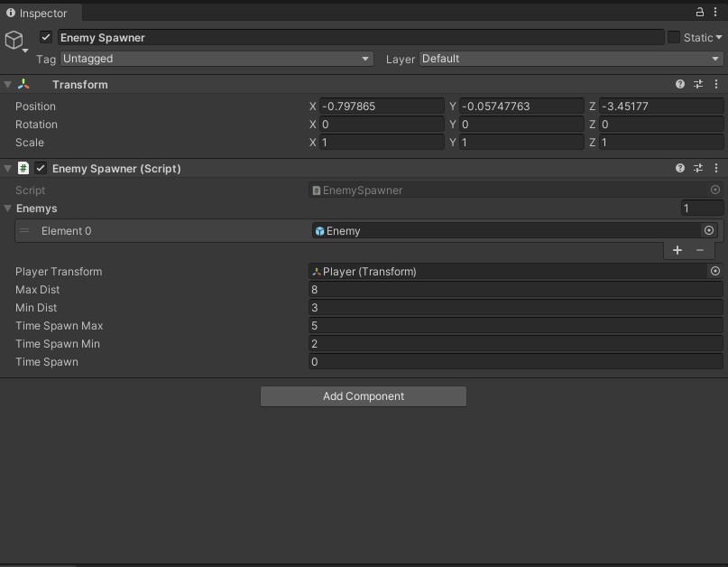Open object picker for Player Transform
Image resolution: width=728 pixels, height=567 pixels.
pyautogui.click(x=715, y=272)
